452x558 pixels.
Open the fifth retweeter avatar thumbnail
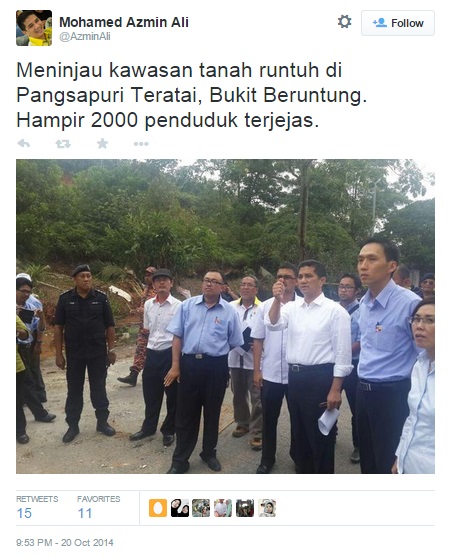[x=245, y=508]
